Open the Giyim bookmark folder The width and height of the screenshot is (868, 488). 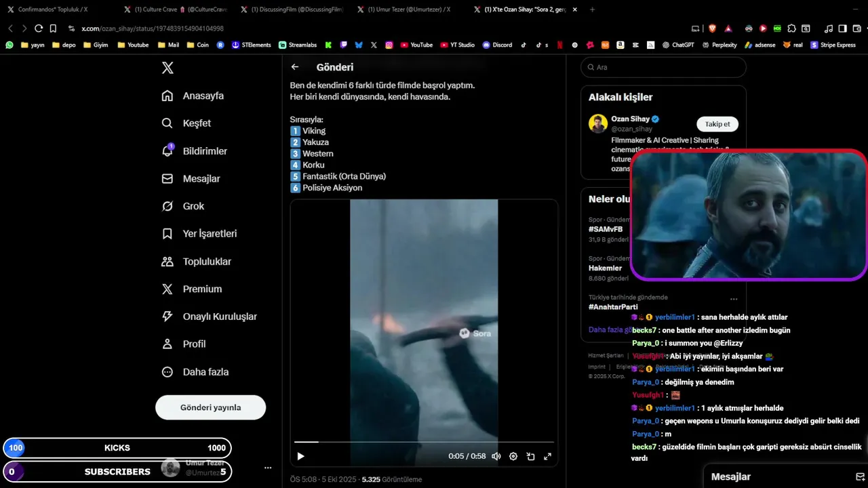click(95, 45)
